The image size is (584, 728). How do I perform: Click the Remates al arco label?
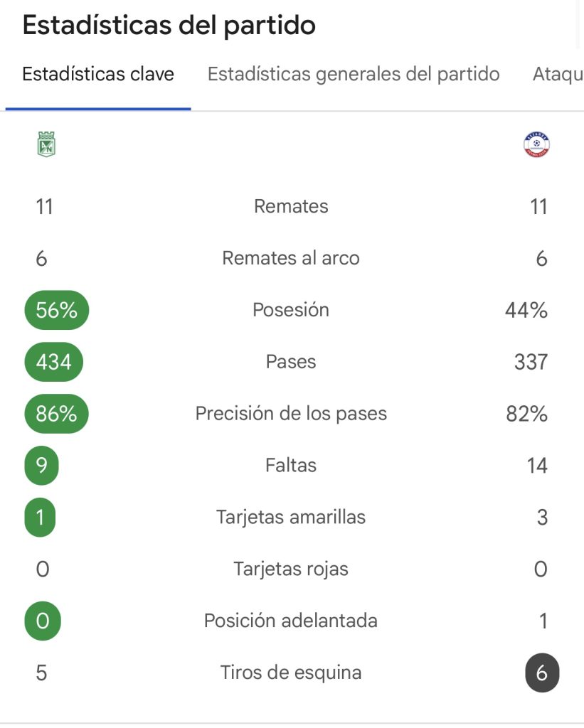pos(291,258)
